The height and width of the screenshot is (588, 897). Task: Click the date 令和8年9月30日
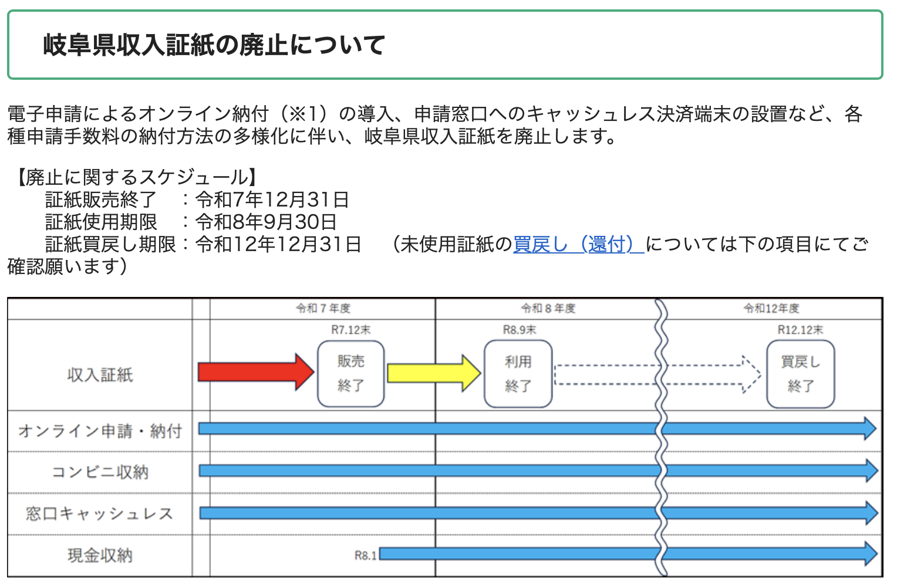pos(266,222)
